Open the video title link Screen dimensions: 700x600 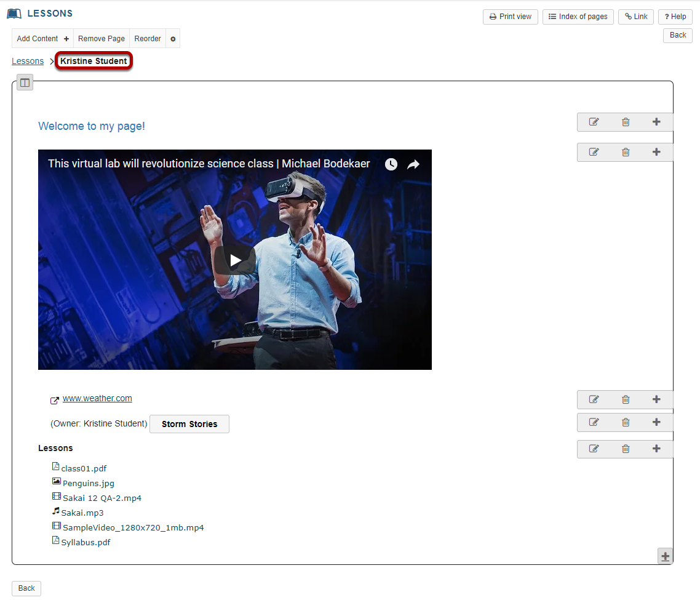(209, 164)
